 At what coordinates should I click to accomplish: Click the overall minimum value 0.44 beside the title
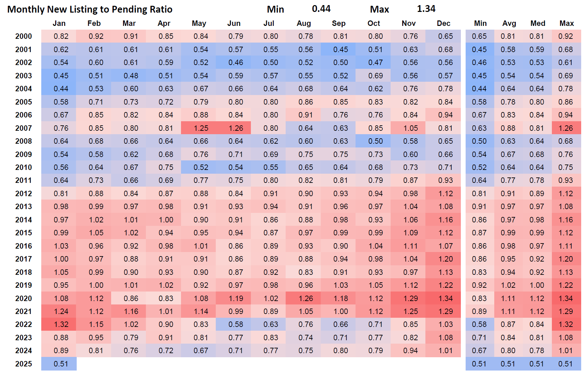pyautogui.click(x=321, y=9)
